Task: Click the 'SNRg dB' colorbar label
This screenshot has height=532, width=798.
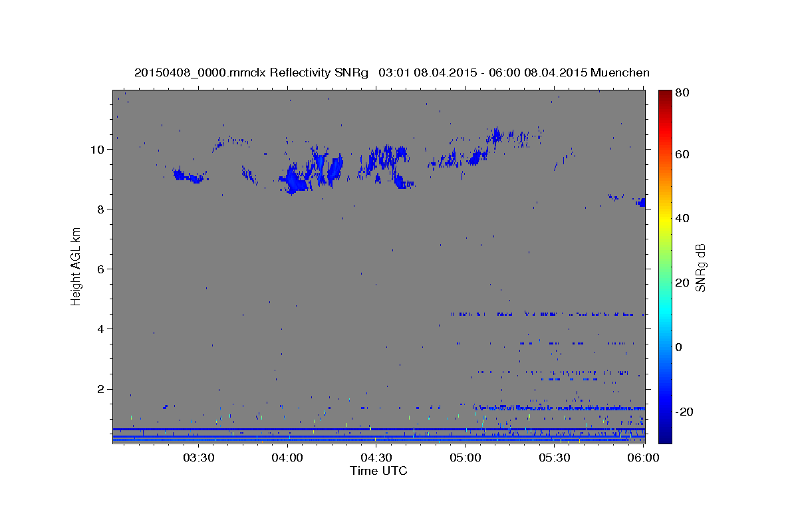Action: 700,267
